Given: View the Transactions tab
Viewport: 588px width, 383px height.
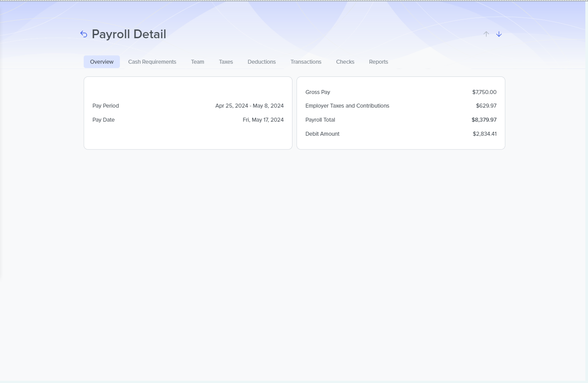Looking at the screenshot, I should click(x=306, y=62).
